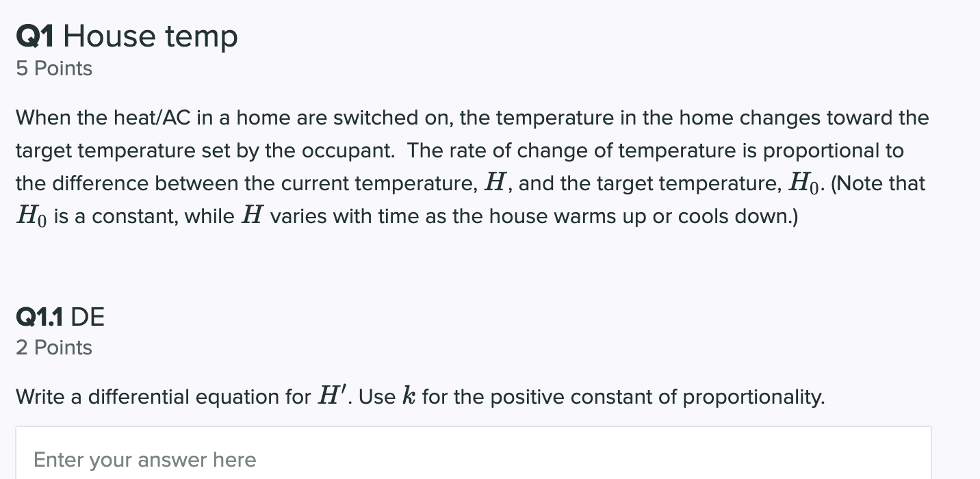Click the 2 Points label under Q1.1
This screenshot has width=980, height=479.
pos(53,348)
